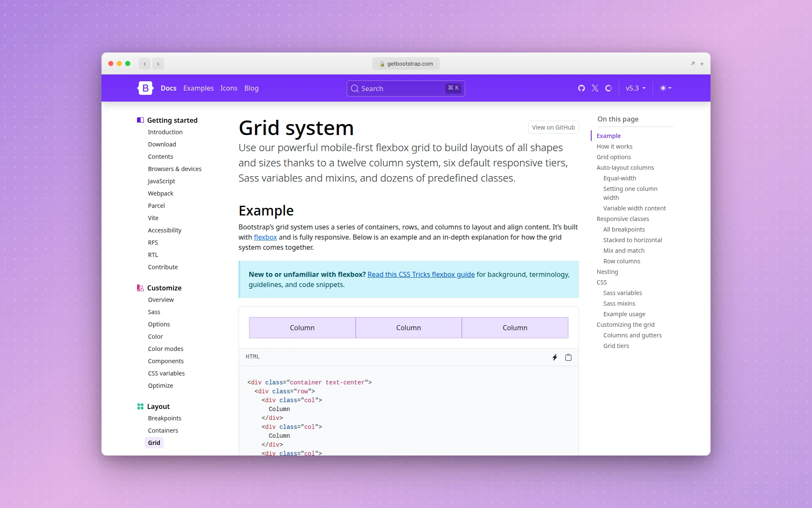Copy code with the clipboard icon
The height and width of the screenshot is (508, 812).
568,357
